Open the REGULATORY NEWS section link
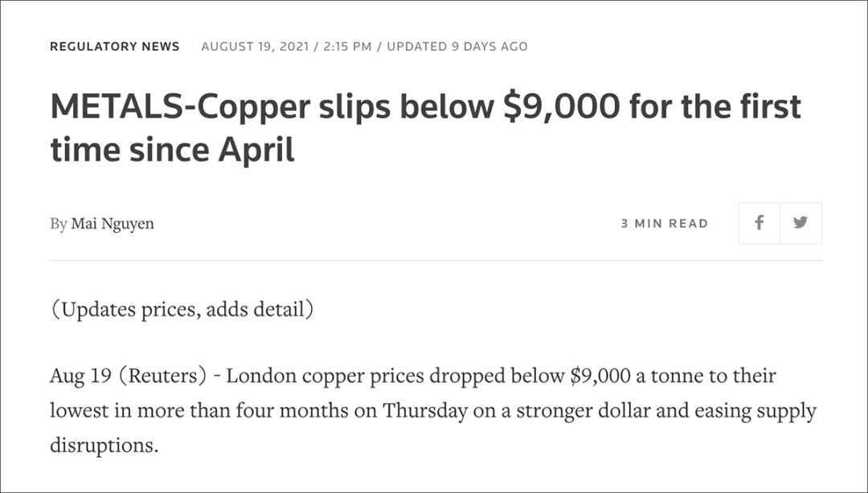868x493 pixels. (x=115, y=47)
